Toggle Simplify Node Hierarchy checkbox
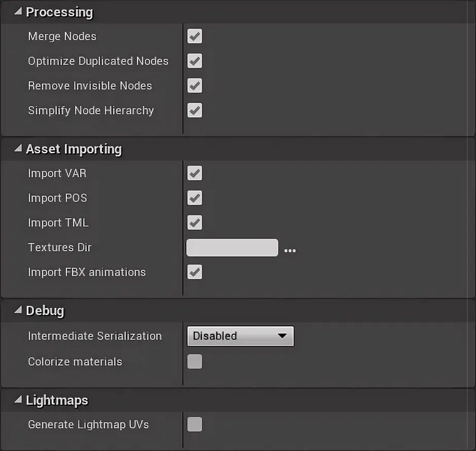Image resolution: width=476 pixels, height=451 pixels. 195,110
